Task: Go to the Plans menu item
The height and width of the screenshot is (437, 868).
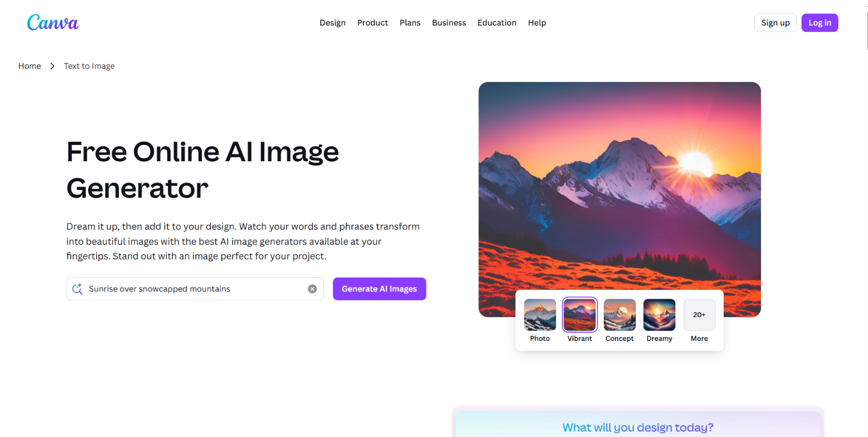Action: tap(410, 23)
